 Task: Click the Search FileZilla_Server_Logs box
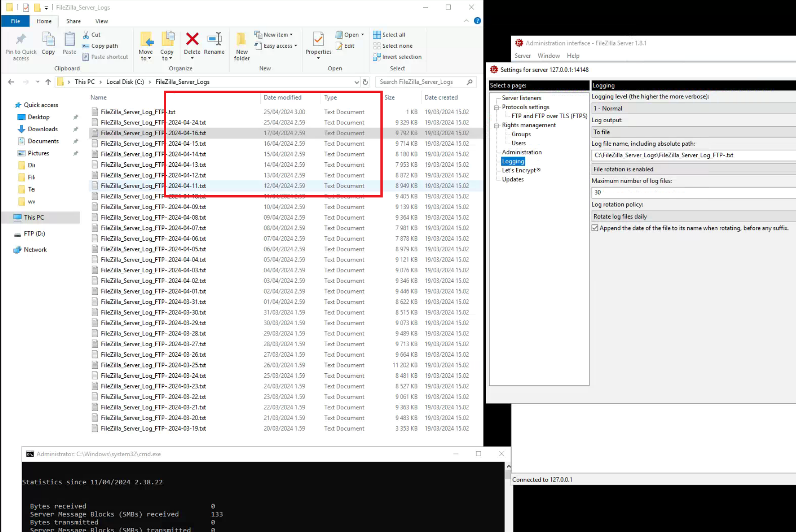(x=420, y=82)
